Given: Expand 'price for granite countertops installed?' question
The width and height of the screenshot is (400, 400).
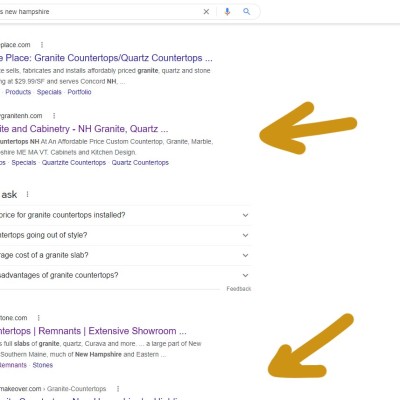Looking at the screenshot, I should click(x=125, y=215).
